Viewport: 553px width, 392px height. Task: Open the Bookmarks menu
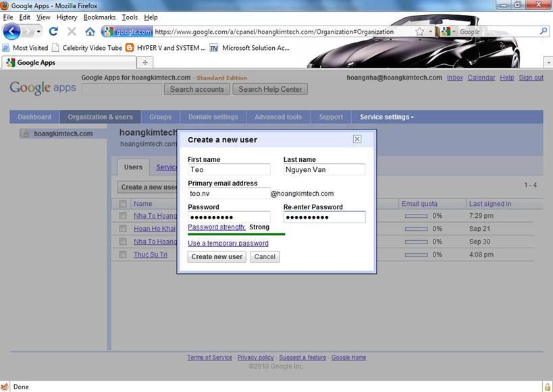(99, 18)
